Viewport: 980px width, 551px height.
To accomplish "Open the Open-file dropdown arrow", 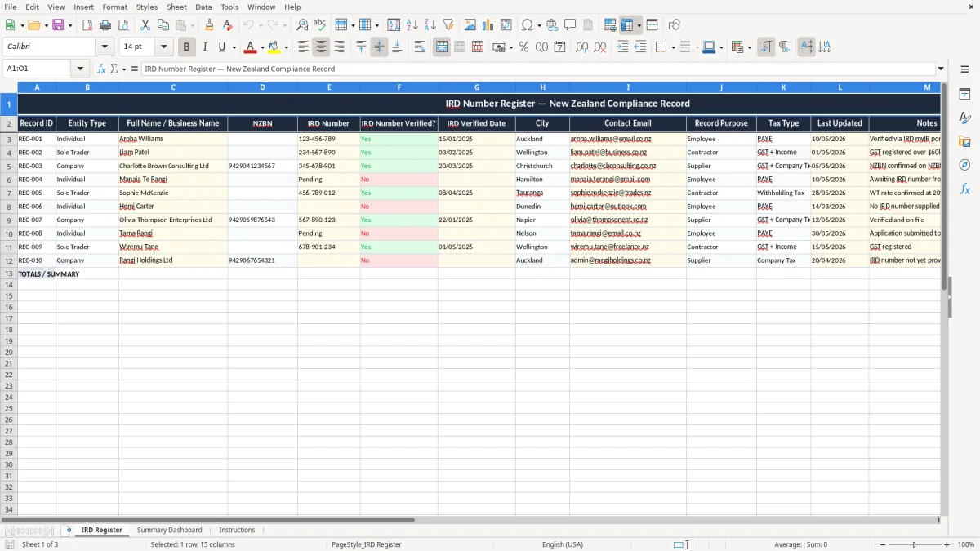I will (45, 25).
